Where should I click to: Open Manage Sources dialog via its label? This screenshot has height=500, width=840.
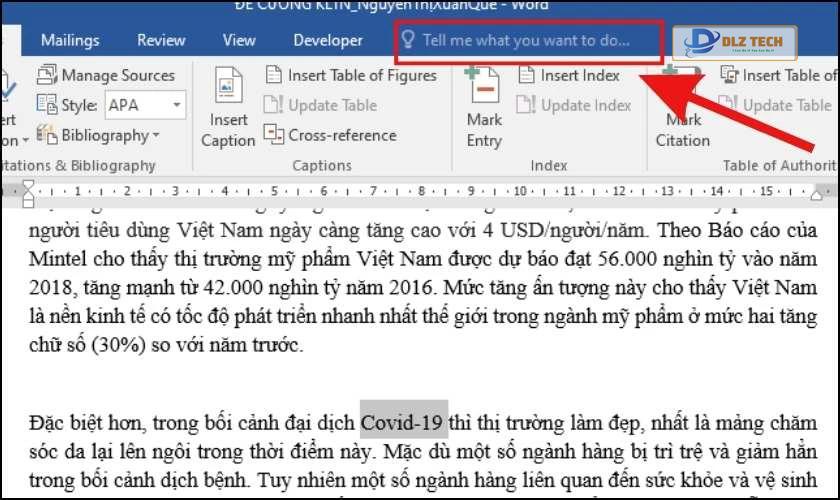(118, 76)
